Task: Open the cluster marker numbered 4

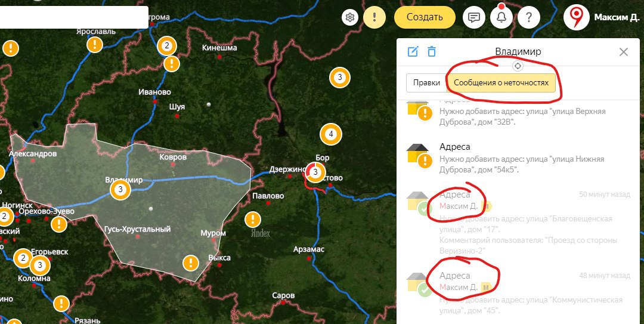Action: click(x=331, y=134)
